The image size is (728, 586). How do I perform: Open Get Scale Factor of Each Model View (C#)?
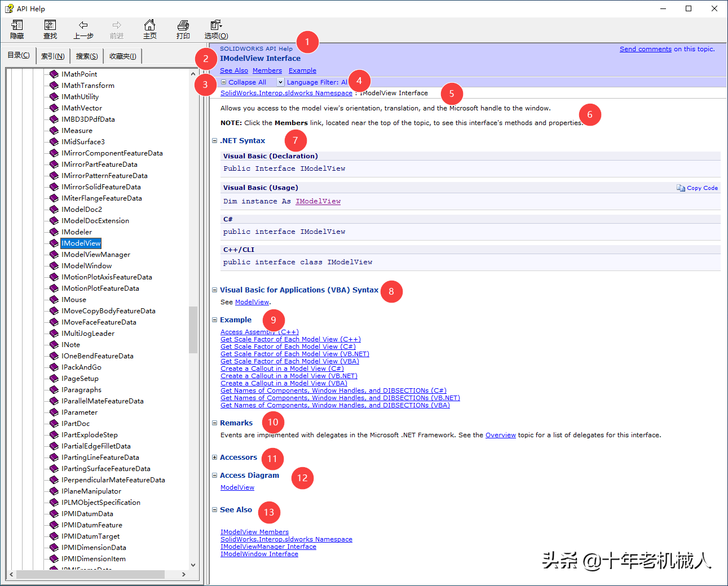pyautogui.click(x=288, y=347)
